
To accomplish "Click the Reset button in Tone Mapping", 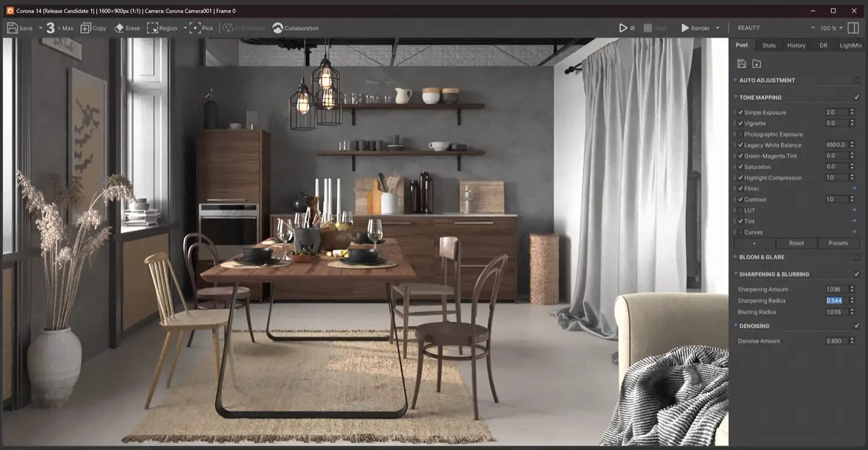I will pos(796,243).
